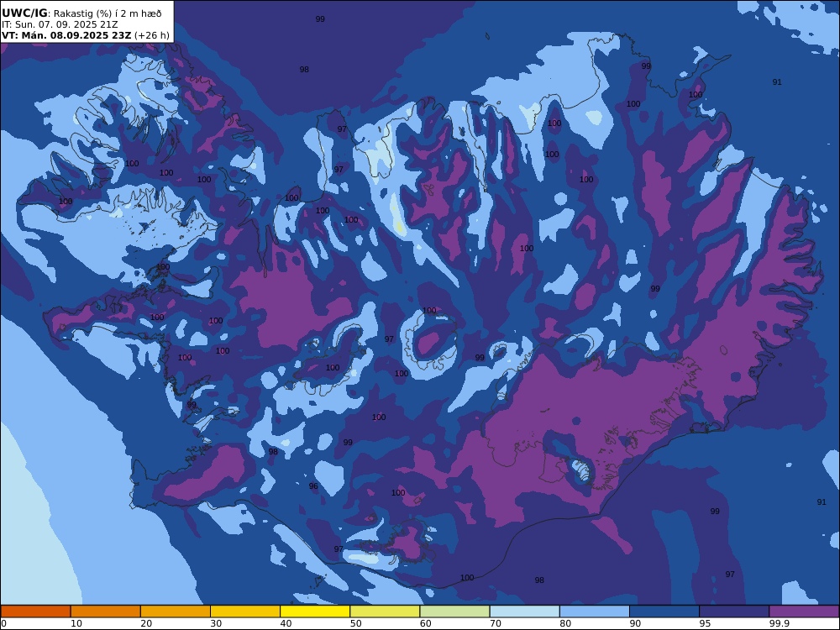The image size is (840, 630).
Task: Select the amber 20–30 legend color
Action: [x=176, y=612]
